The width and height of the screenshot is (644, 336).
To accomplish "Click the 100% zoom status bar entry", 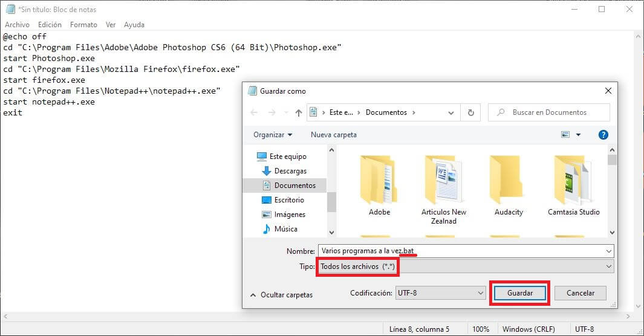I will pos(481,329).
